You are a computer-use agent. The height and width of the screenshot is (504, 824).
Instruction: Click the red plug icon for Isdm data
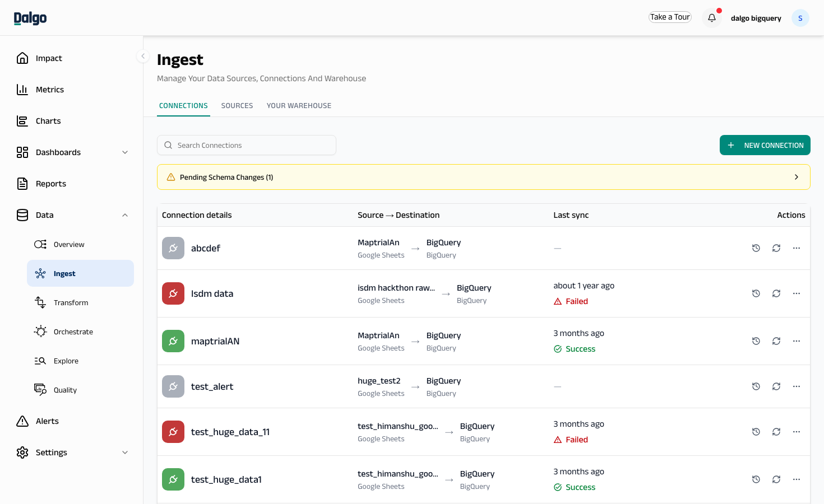click(x=173, y=293)
